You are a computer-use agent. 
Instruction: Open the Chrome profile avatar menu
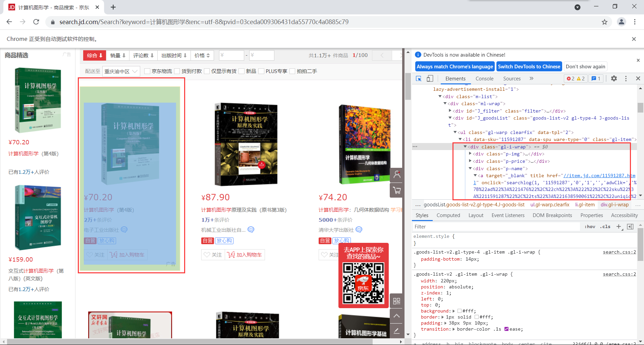click(621, 22)
